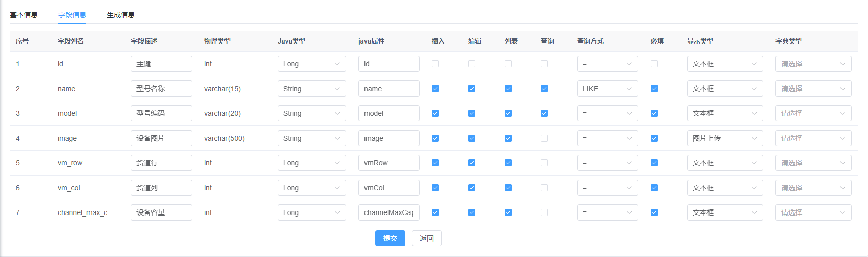The width and height of the screenshot is (868, 257).
Task: Uncheck 查询 for the name row
Action: (x=544, y=89)
